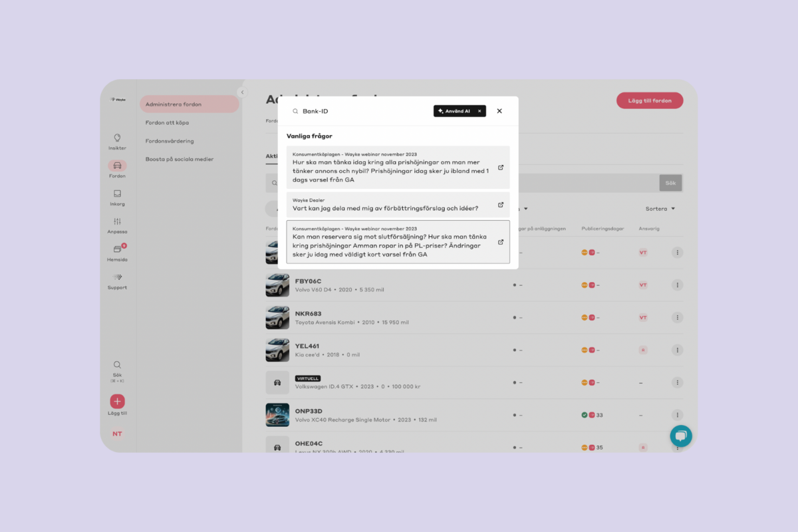Open three-dot menu for ONP33D row

pyautogui.click(x=677, y=416)
